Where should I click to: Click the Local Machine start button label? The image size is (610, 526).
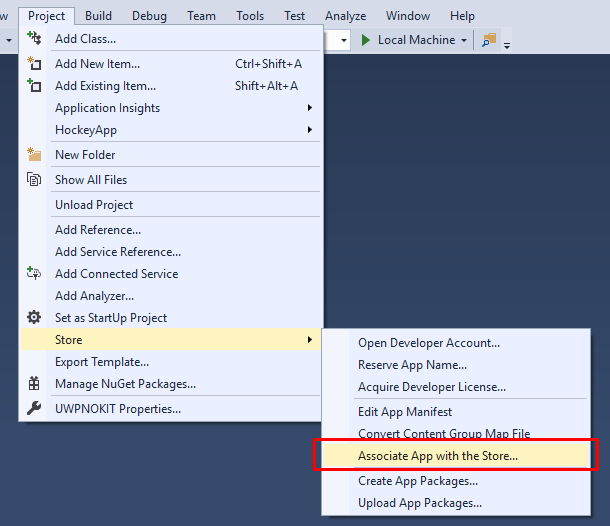pos(416,40)
